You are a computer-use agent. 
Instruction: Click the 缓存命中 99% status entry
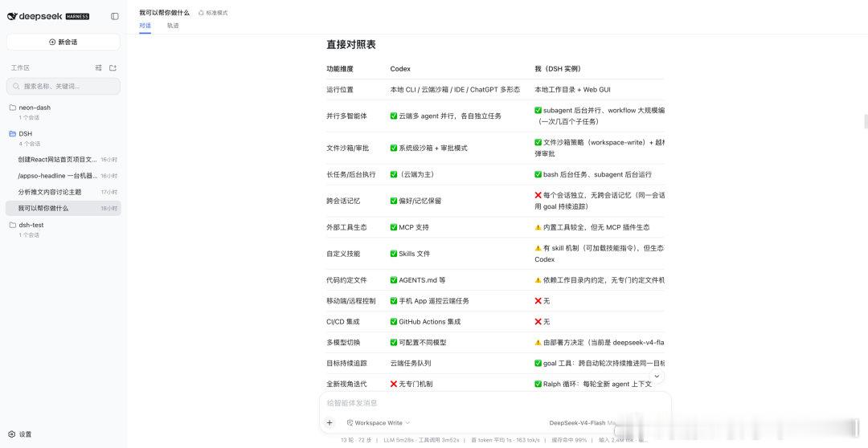pyautogui.click(x=569, y=440)
